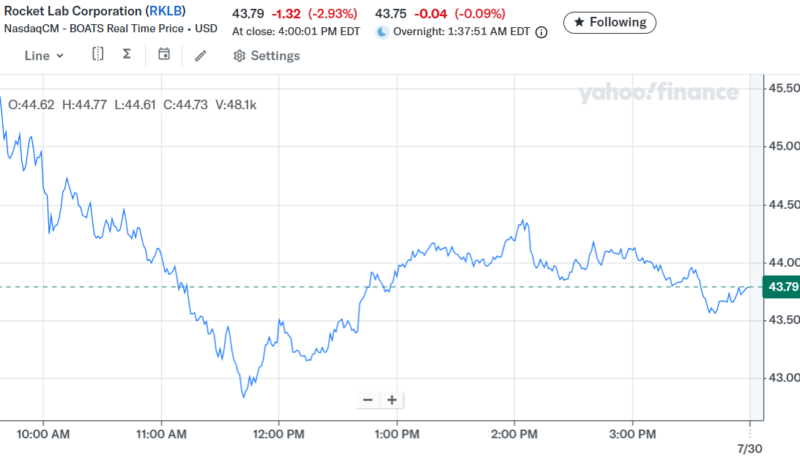The image size is (800, 456).
Task: Select the pencil drawing tool
Action: click(200, 55)
